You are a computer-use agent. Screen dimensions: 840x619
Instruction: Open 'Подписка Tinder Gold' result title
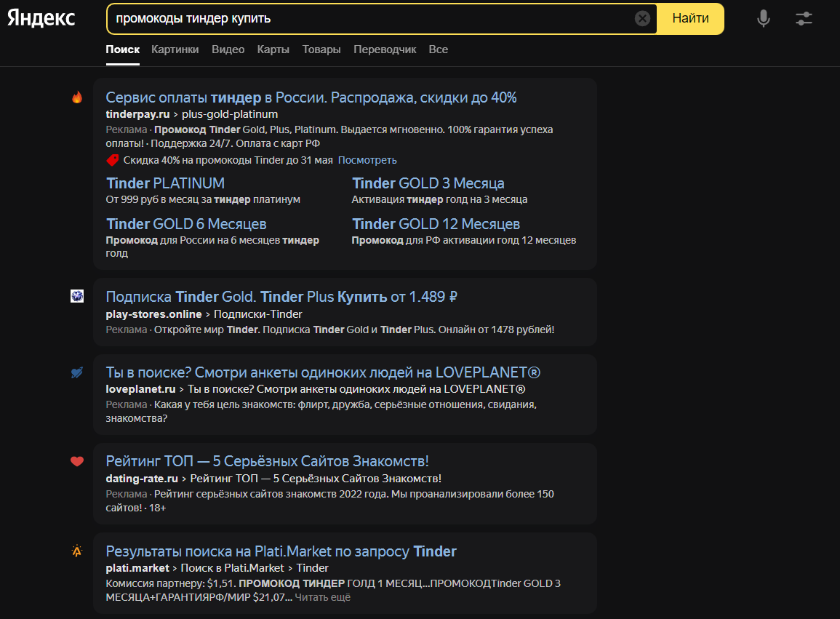[281, 297]
